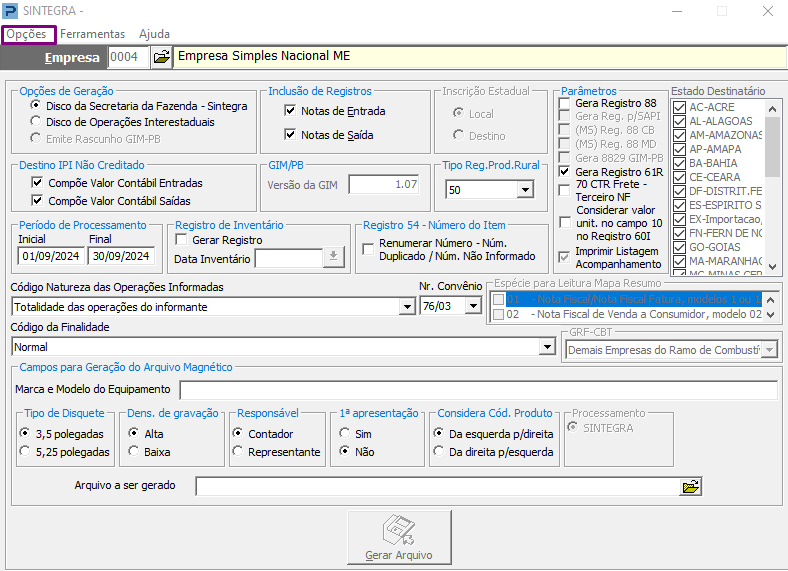788x571 pixels.
Task: Uncheck Notas de Entrada checkbox
Action: [x=291, y=111]
